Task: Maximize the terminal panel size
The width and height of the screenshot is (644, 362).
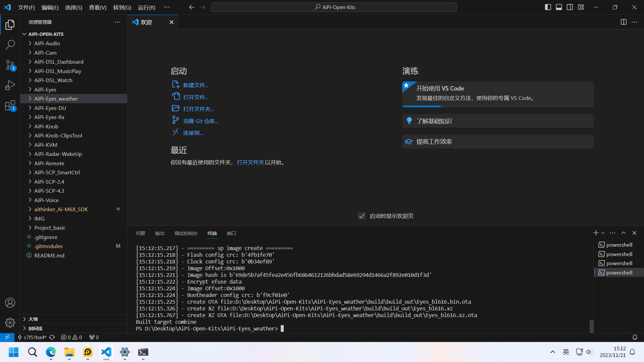Action: pos(624,233)
